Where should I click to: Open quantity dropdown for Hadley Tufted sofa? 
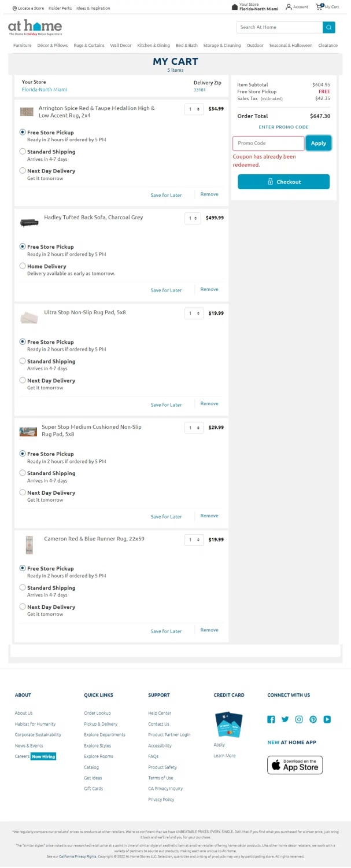194,218
